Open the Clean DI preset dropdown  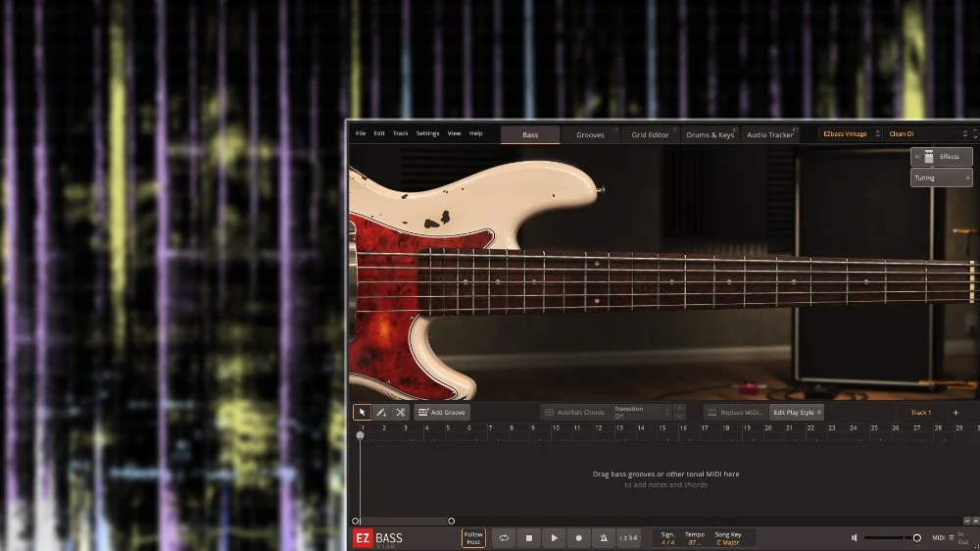click(x=927, y=134)
